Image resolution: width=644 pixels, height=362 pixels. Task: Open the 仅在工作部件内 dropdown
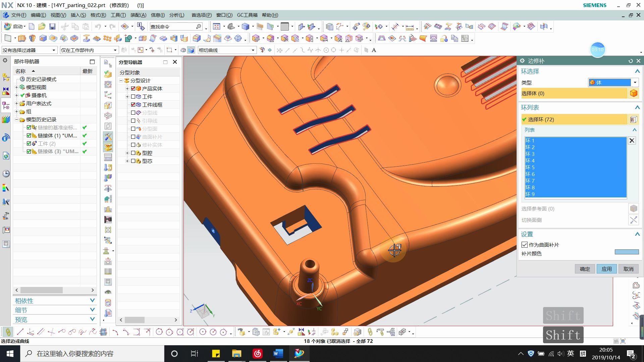[89, 50]
